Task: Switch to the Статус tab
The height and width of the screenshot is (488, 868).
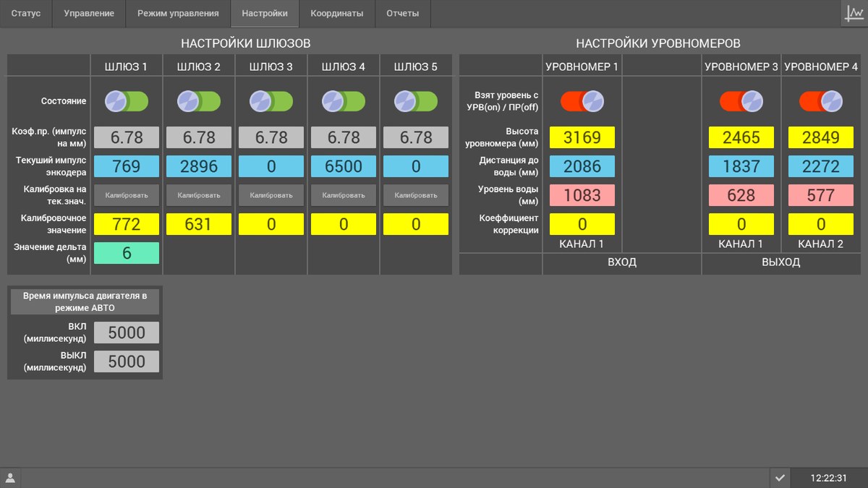Action: pyautogui.click(x=26, y=14)
